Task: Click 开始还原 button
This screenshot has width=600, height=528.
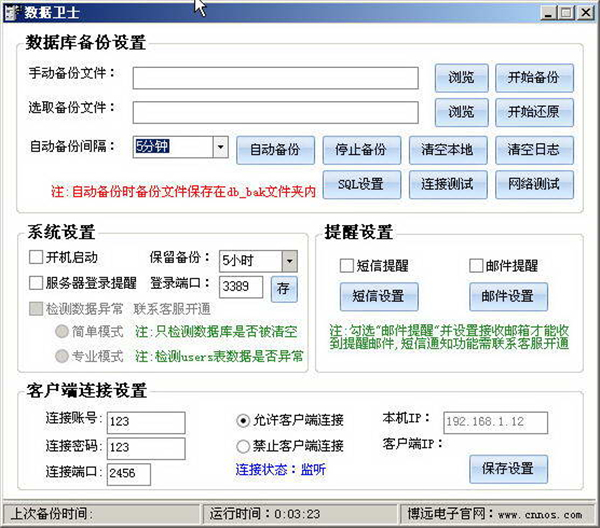Action: (534, 112)
